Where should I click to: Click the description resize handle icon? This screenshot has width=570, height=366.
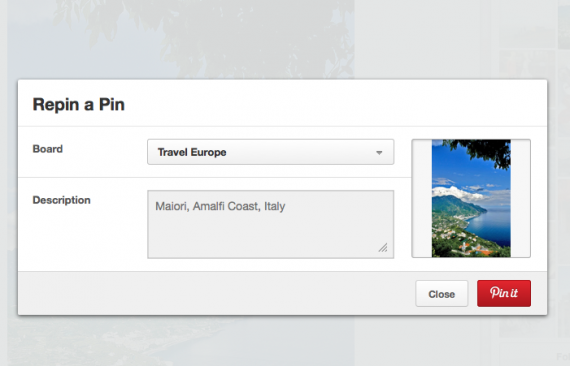click(383, 248)
